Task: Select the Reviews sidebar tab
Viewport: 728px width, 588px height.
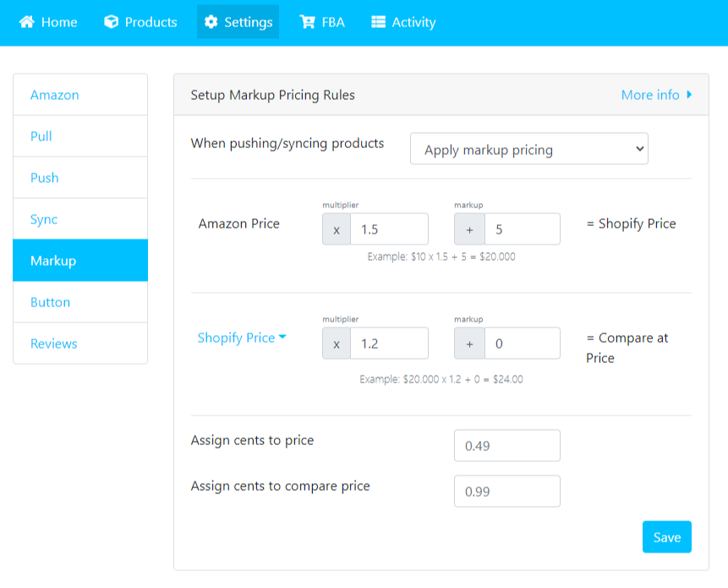Action: [80, 343]
